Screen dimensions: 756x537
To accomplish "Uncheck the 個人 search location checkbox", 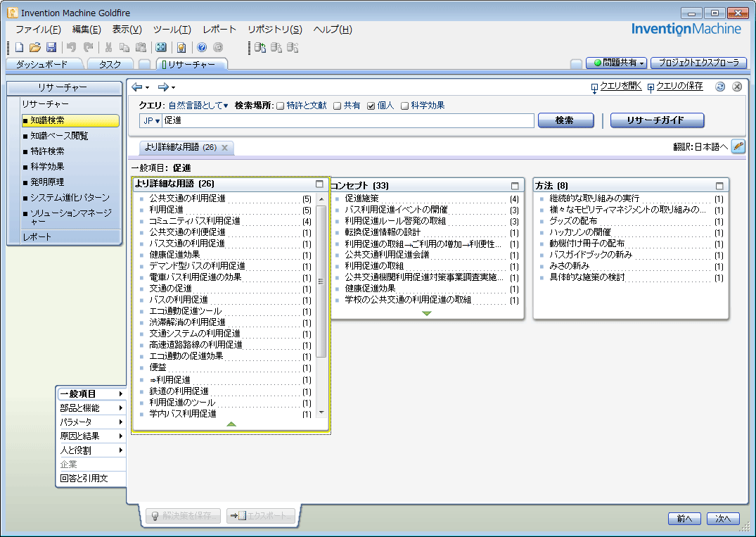I will point(371,106).
